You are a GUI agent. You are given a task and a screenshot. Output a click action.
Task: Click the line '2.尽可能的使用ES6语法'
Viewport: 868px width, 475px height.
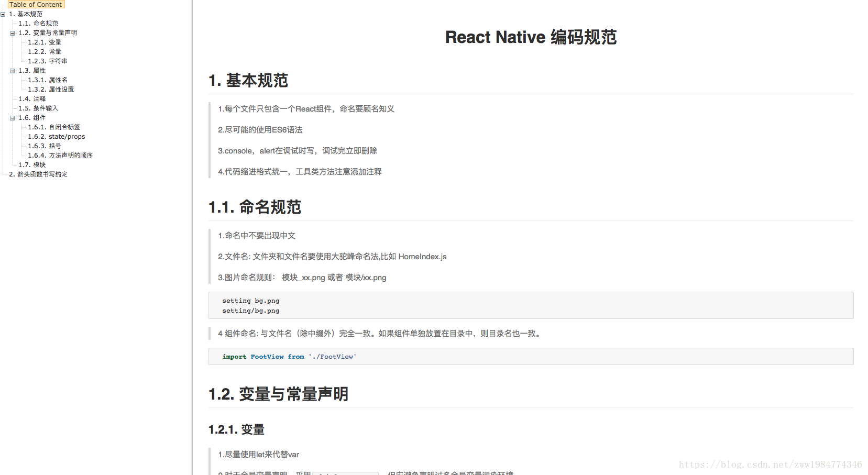pos(260,130)
